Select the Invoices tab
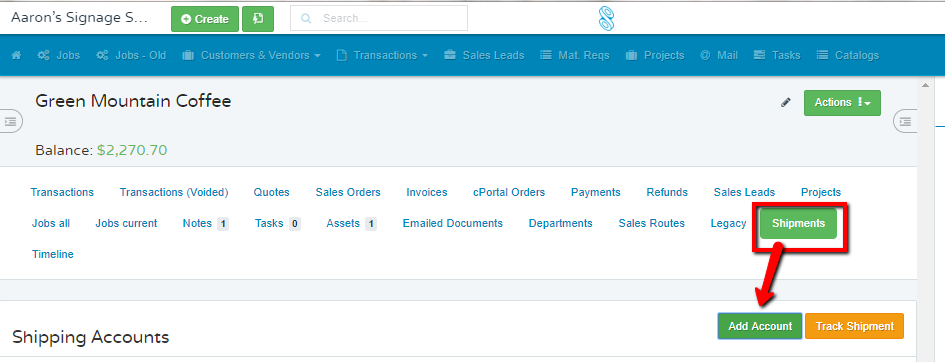Image resolution: width=945 pixels, height=362 pixels. pos(427,192)
